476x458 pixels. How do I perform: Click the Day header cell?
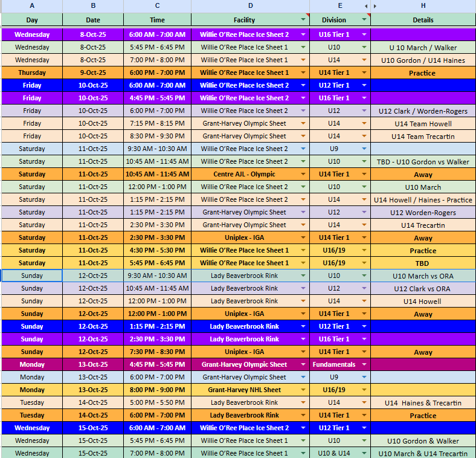pyautogui.click(x=31, y=20)
